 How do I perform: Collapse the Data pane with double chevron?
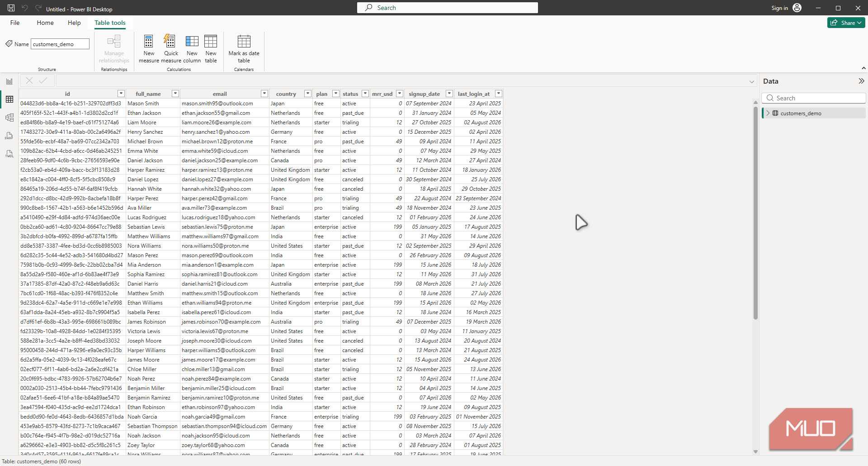861,81
